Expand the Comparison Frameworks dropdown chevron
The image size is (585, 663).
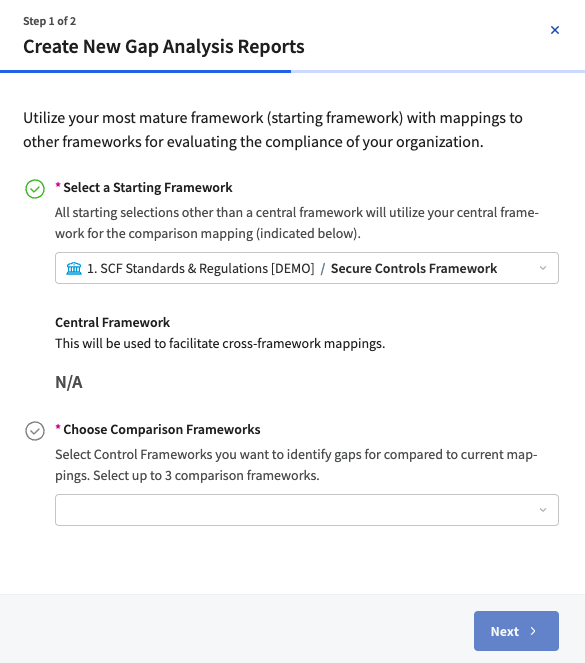click(x=543, y=510)
